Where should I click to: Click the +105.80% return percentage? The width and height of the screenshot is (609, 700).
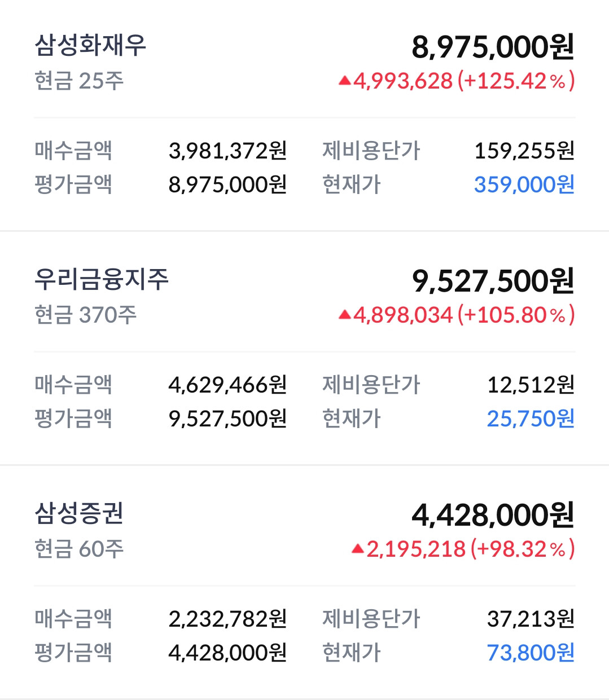(x=516, y=315)
